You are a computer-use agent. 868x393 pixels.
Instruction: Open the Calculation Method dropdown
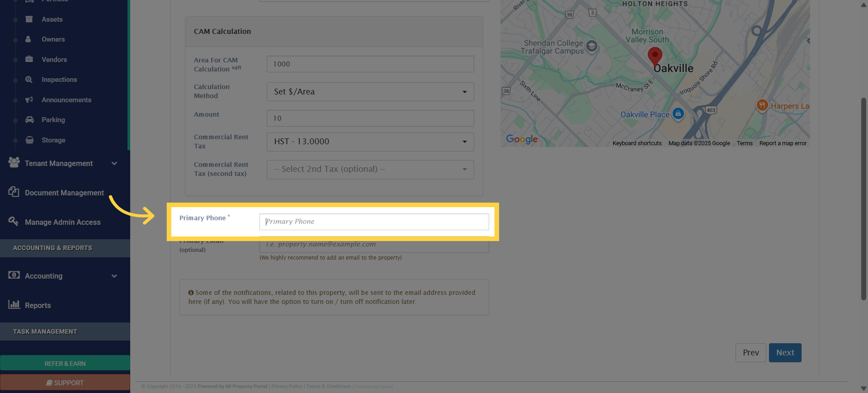pos(370,92)
